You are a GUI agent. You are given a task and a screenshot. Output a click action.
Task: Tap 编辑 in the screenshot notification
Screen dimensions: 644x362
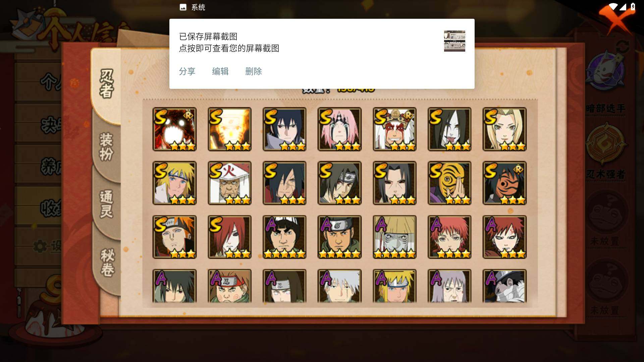pos(220,71)
